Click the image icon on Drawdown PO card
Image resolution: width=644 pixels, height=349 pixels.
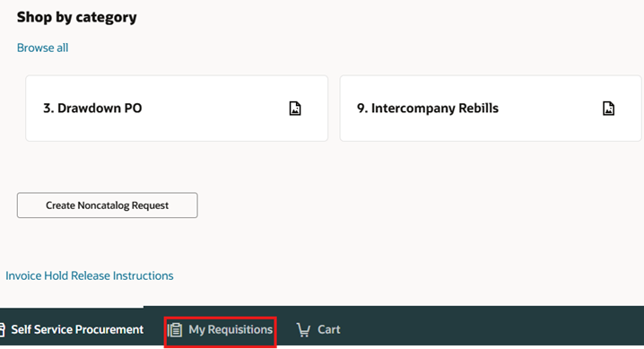[x=295, y=109]
